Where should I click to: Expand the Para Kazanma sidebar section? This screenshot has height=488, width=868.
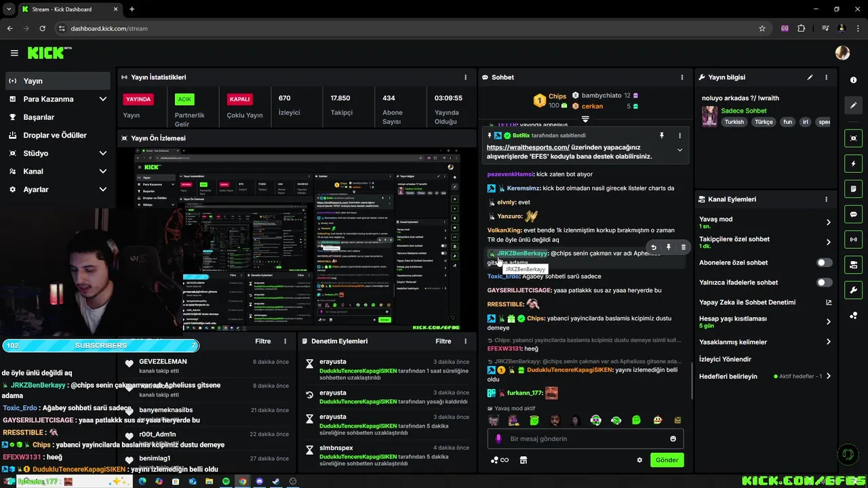click(102, 99)
